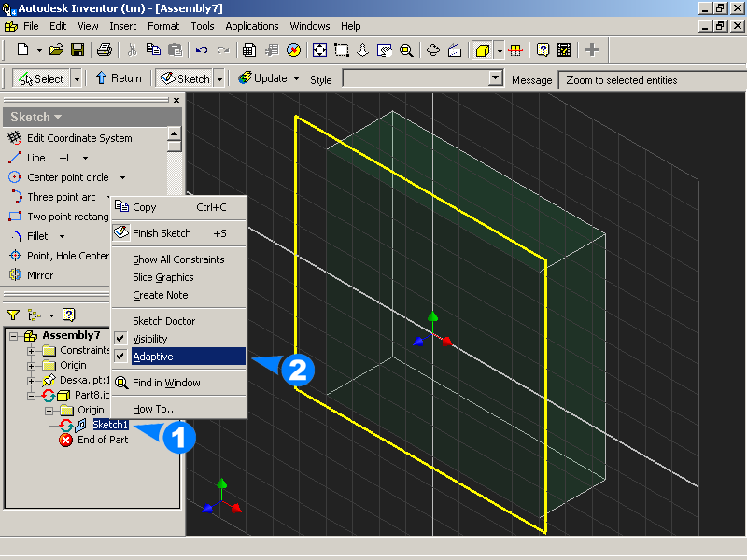
Task: Click the magnifier Zoom Selected icon
Action: 406,49
